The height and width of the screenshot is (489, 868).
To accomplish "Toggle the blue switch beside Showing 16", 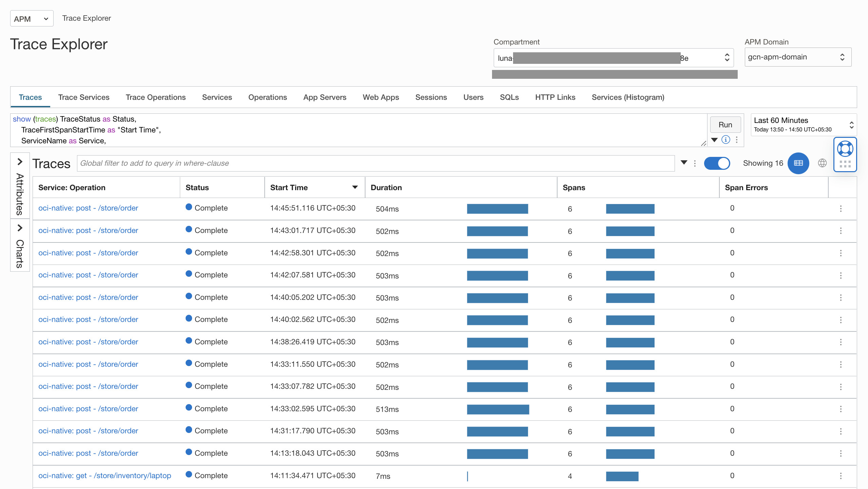I will 717,163.
